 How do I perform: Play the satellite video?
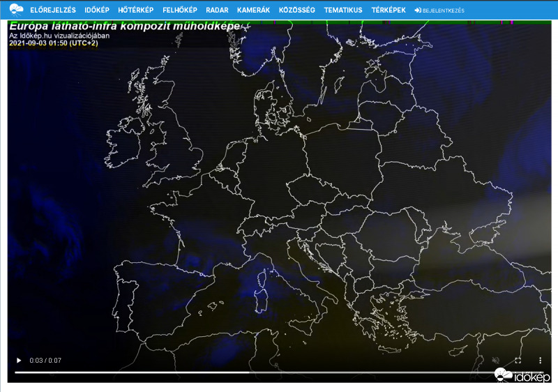coord(19,361)
